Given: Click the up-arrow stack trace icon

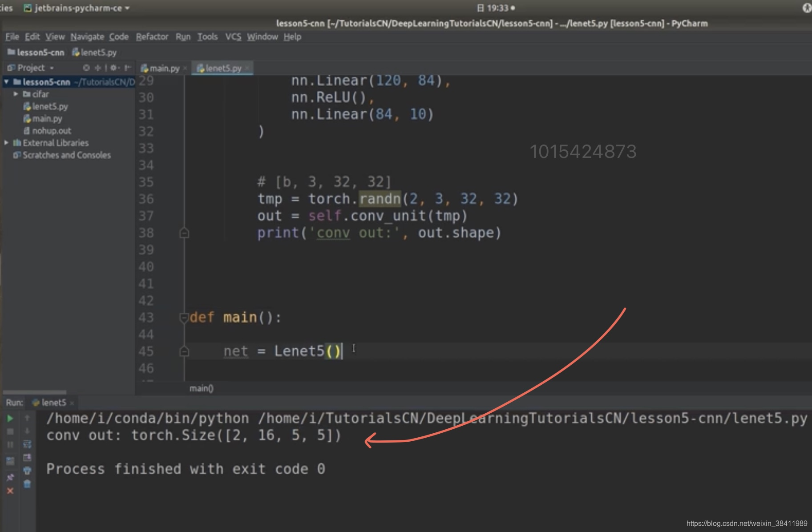Looking at the screenshot, I should tap(27, 418).
